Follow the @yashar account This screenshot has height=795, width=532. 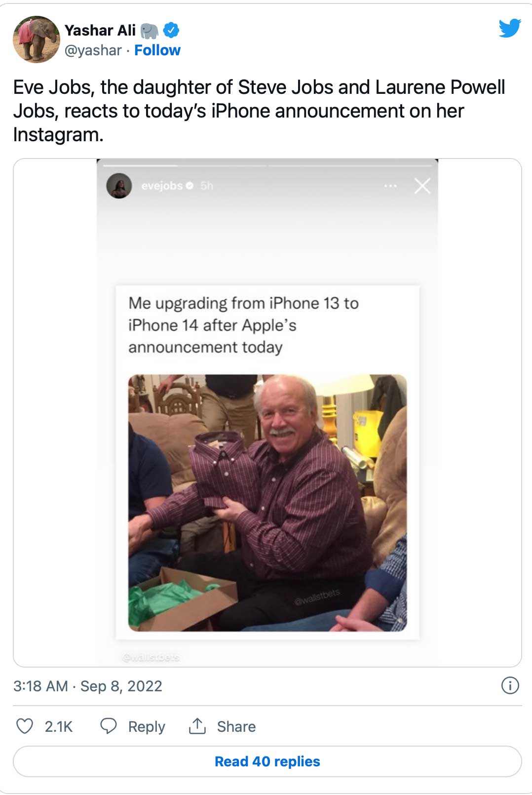[x=157, y=50]
